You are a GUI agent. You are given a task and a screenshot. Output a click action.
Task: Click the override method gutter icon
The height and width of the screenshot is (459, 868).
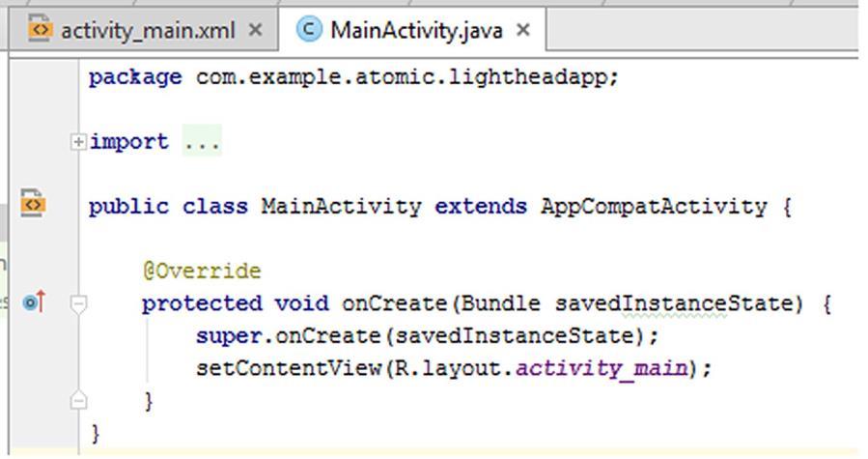(35, 302)
